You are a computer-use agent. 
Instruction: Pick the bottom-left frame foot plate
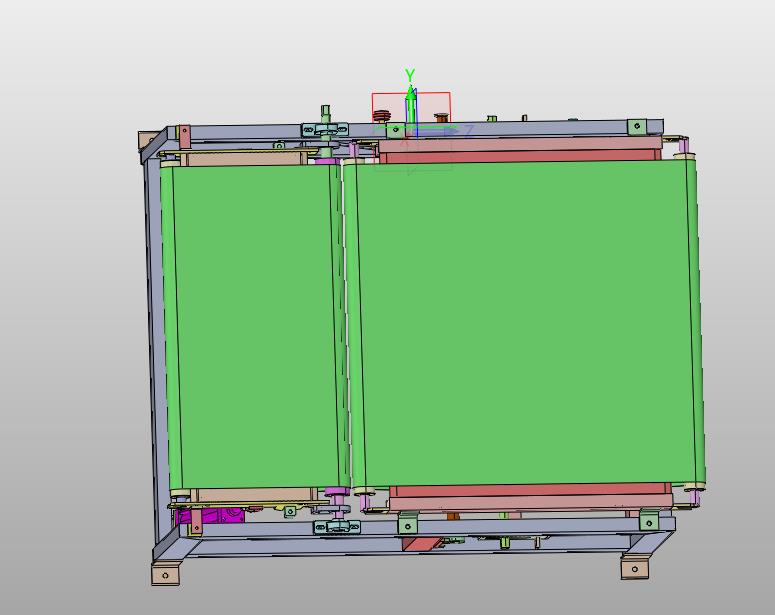(x=165, y=575)
